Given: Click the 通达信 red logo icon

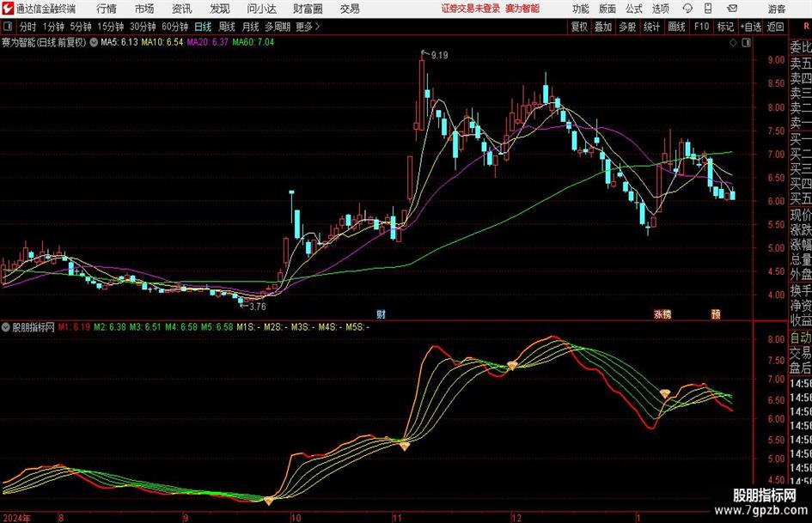Looking at the screenshot, I should coord(8,9).
